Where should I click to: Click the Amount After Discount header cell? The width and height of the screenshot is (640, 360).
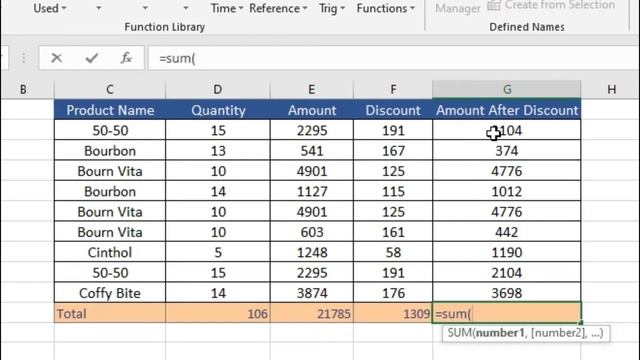(x=507, y=110)
